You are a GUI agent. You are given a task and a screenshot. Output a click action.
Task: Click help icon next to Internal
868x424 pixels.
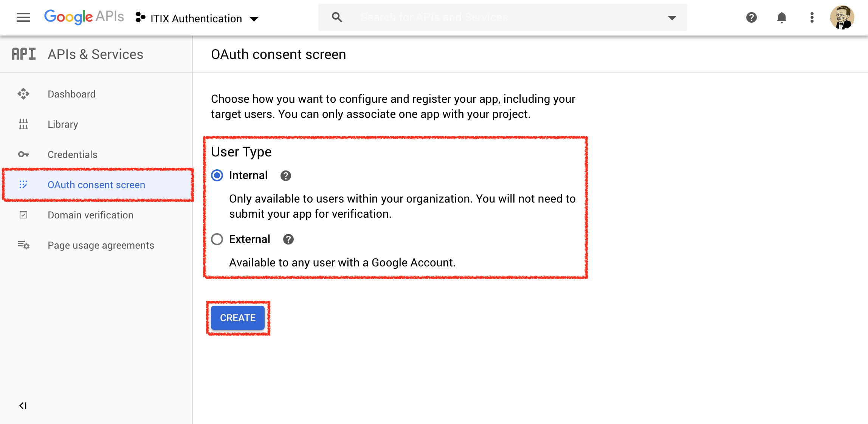click(x=285, y=176)
